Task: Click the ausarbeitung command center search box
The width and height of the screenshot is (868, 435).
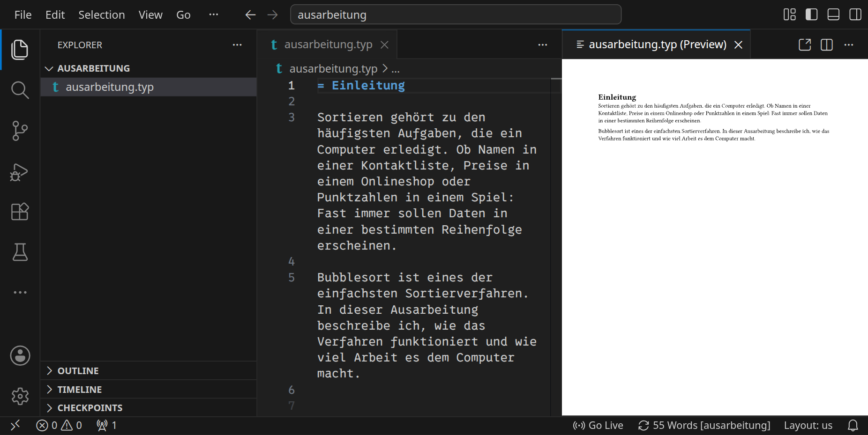Action: pos(456,15)
